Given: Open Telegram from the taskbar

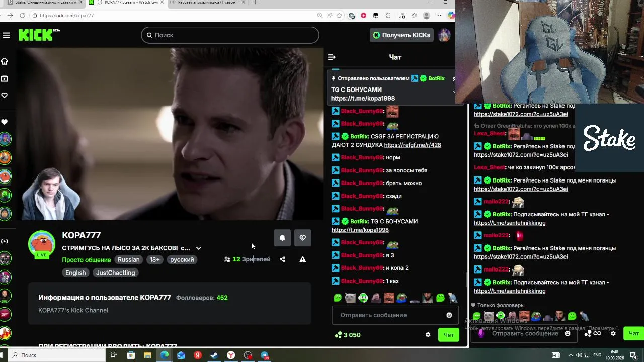Looking at the screenshot, I should (x=265, y=355).
